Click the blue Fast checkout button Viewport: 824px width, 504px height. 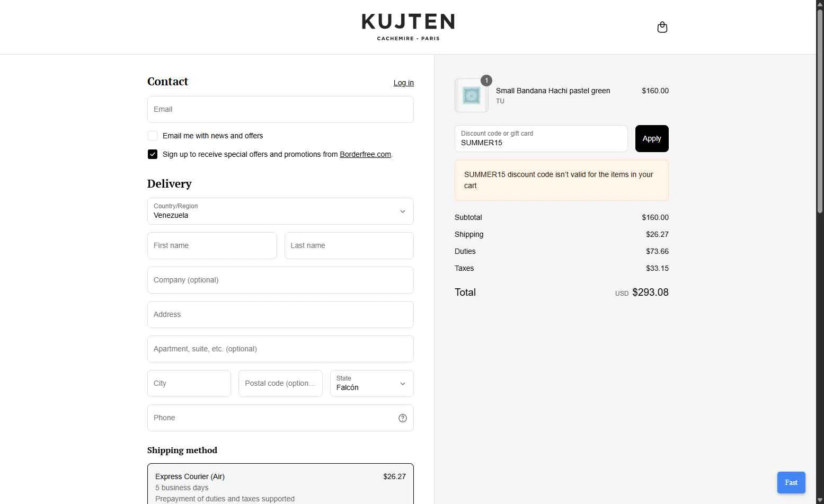pyautogui.click(x=791, y=482)
